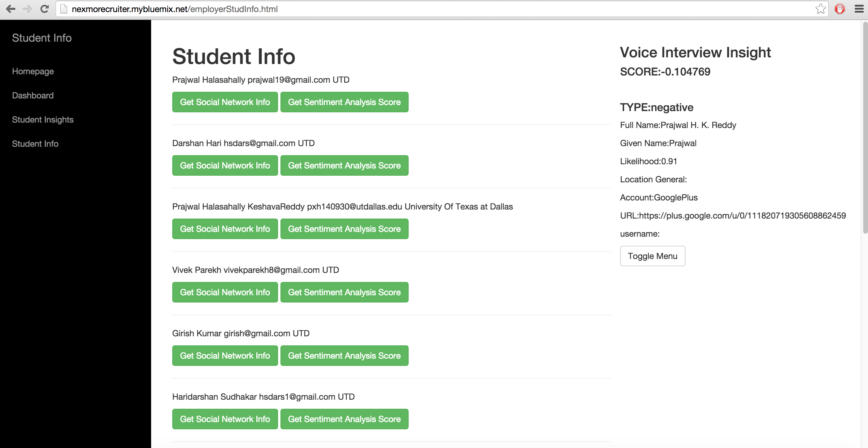Get Sentiment Analysis Score for Girish Kumar
The height and width of the screenshot is (448, 868).
(344, 356)
